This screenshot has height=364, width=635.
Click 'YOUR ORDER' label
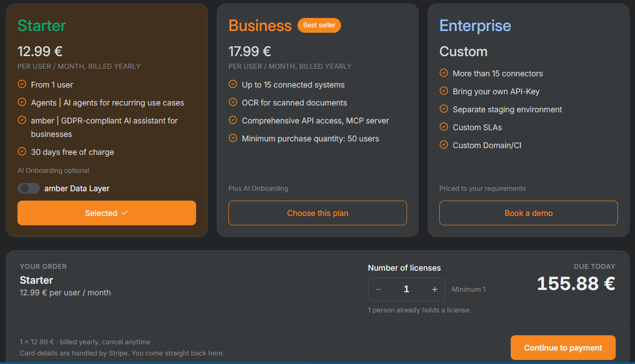point(43,267)
